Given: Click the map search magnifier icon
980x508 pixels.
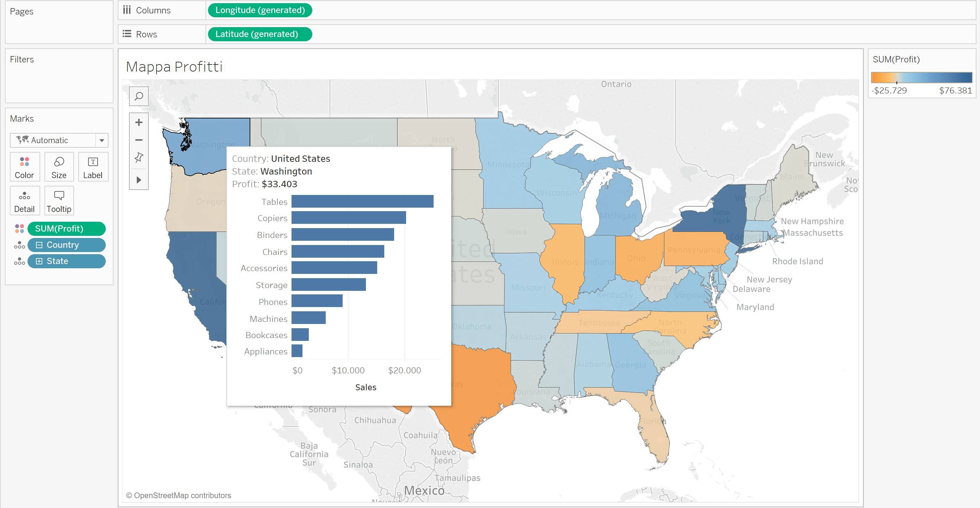Looking at the screenshot, I should [x=139, y=96].
